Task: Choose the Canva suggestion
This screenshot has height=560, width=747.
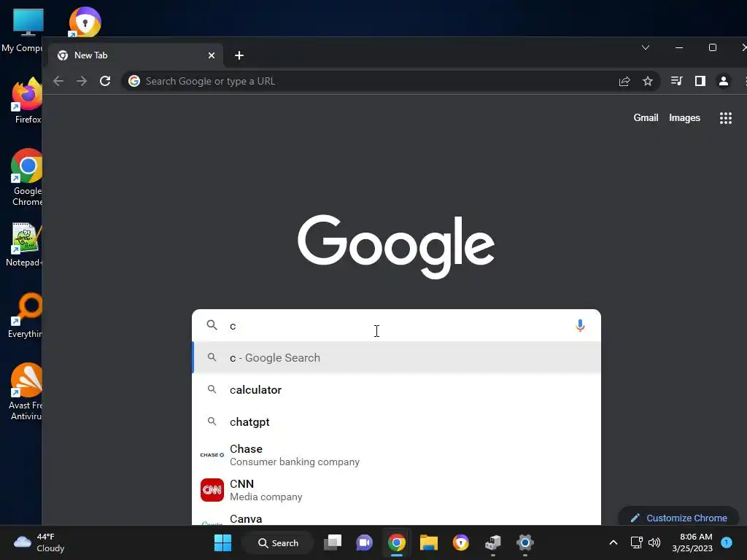Action: 396,518
